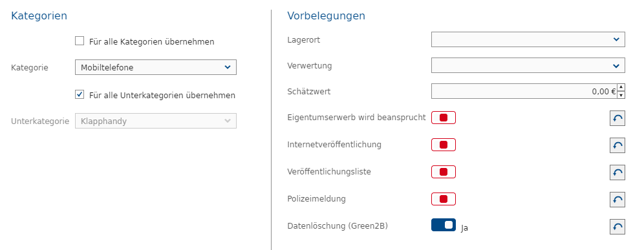
Task: Open the Verwertung dropdown list
Action: [528, 65]
